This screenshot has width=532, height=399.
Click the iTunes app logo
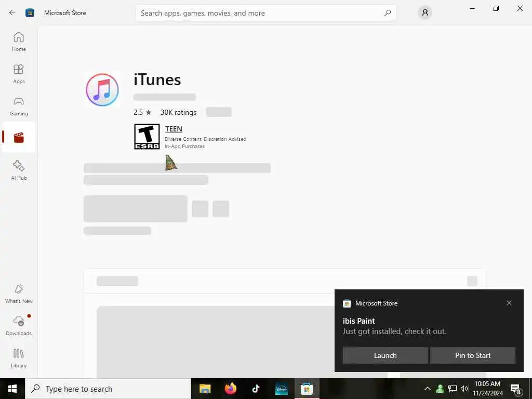tap(102, 90)
